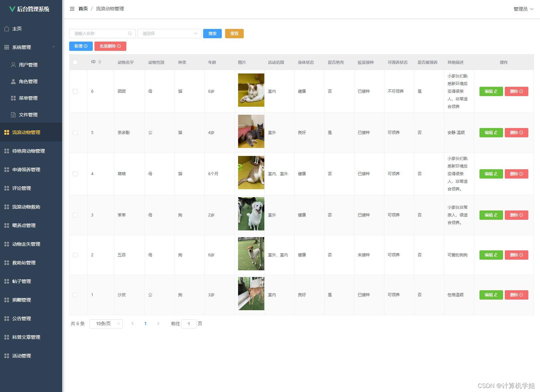Click the orange 重置 button
Viewport: 540px width, 392px height.
(234, 34)
